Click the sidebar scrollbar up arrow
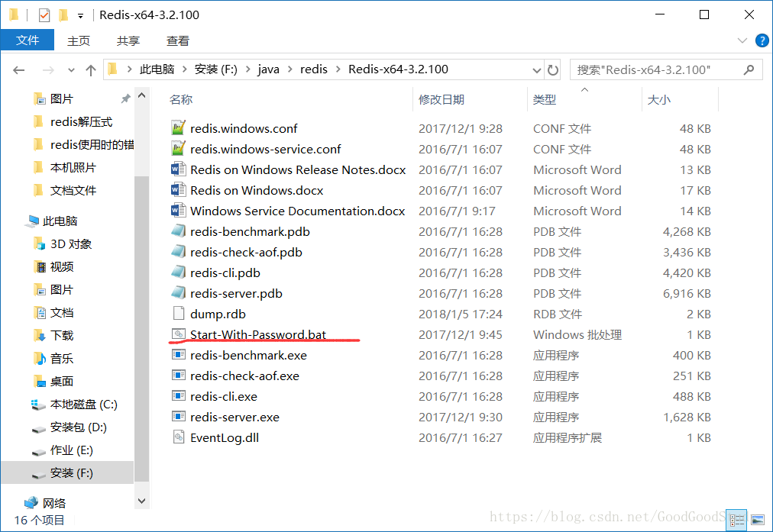 point(142,95)
